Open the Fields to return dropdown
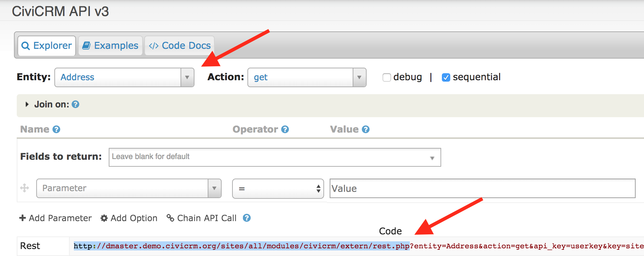 coord(275,157)
